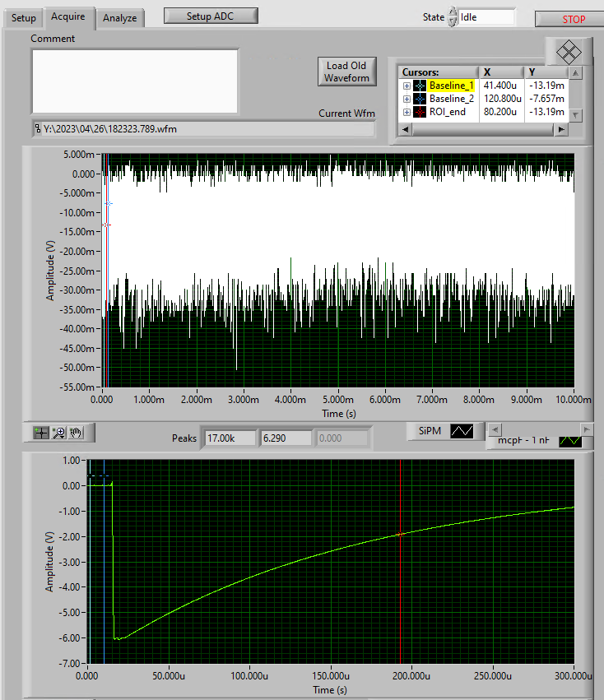Click the file path browse icon
This screenshot has height=700, width=604.
[x=37, y=129]
